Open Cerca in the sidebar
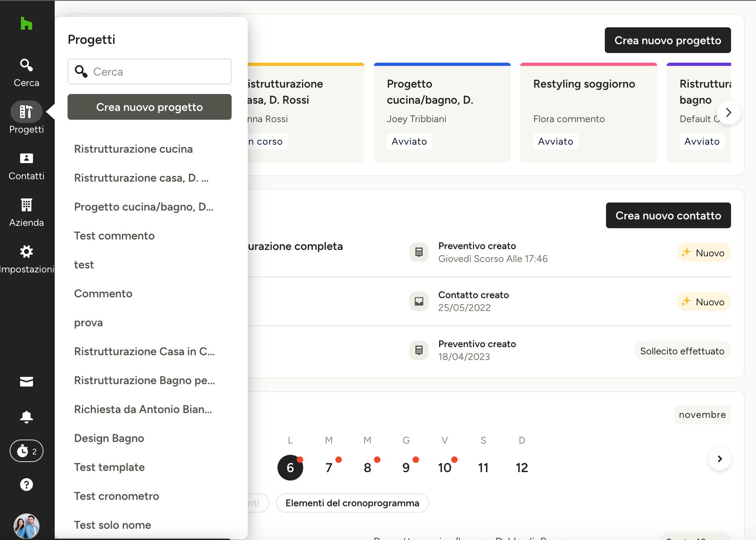756x540 pixels. click(27, 72)
